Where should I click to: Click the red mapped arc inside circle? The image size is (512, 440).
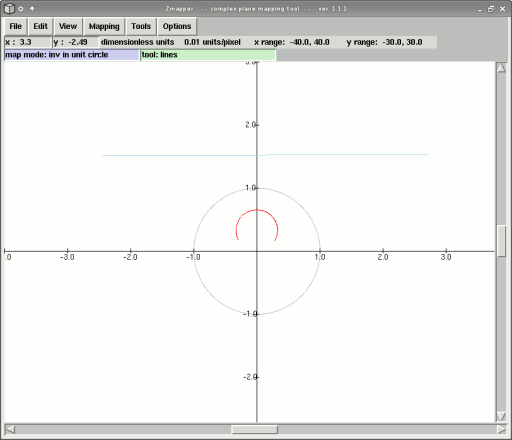257,210
